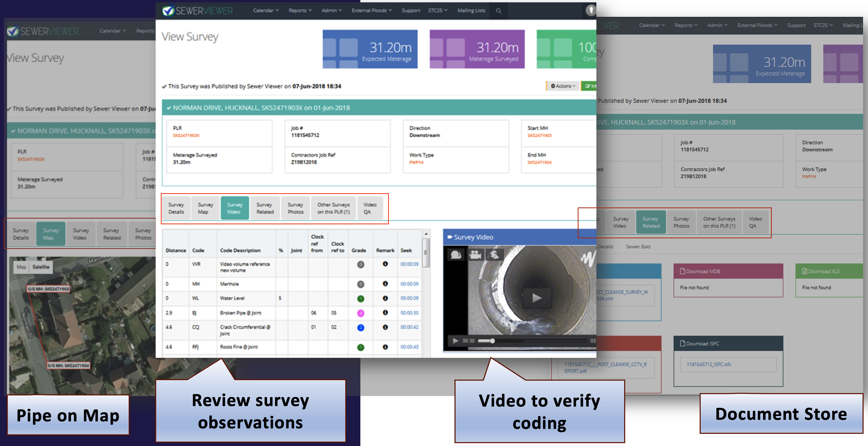Open the 1181545712_ISFC.isfc file link
The height and width of the screenshot is (446, 868).
[709, 364]
